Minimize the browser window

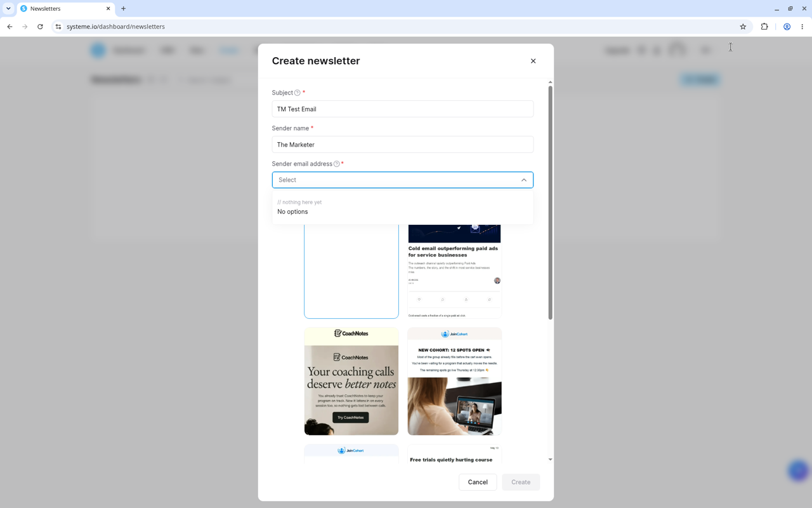776,9
